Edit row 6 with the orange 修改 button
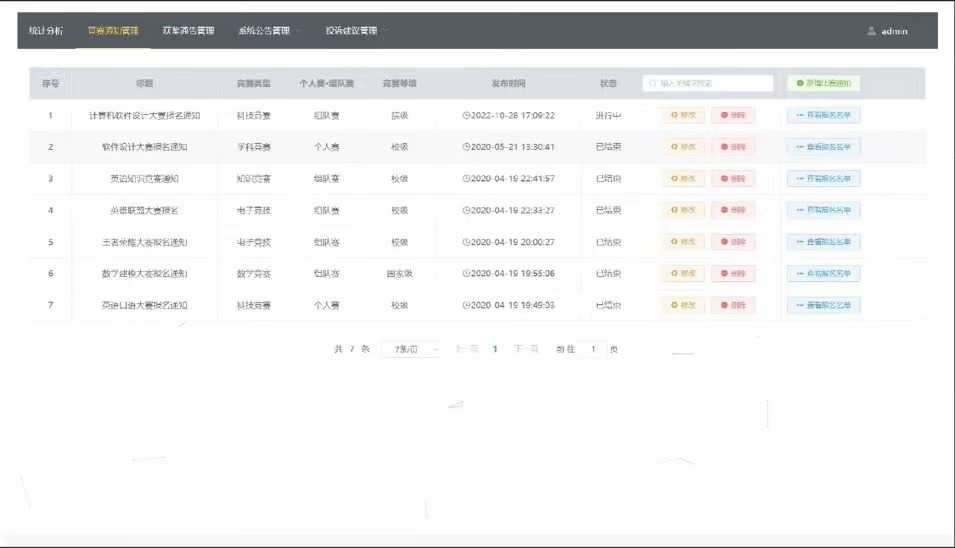 pyautogui.click(x=683, y=273)
